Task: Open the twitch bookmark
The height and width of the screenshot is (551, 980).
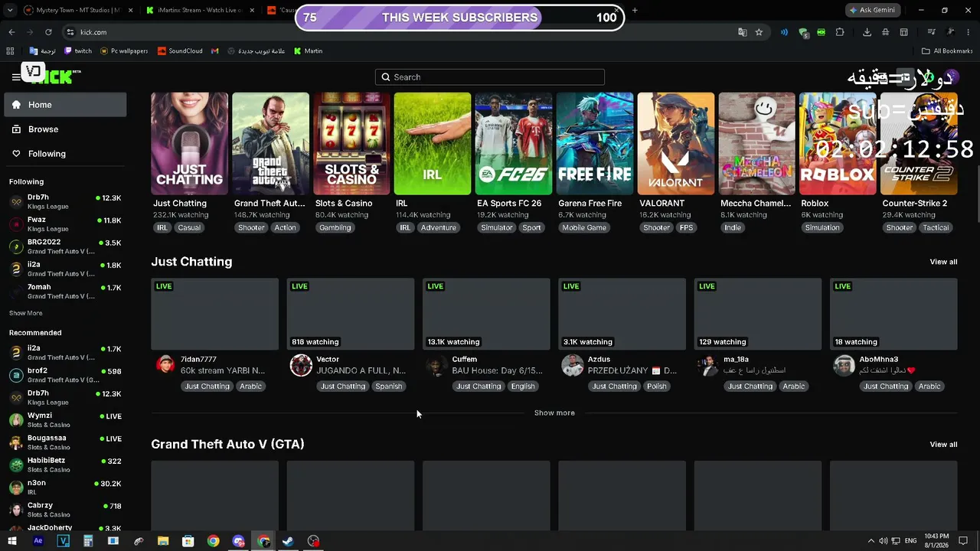Action: coord(78,51)
